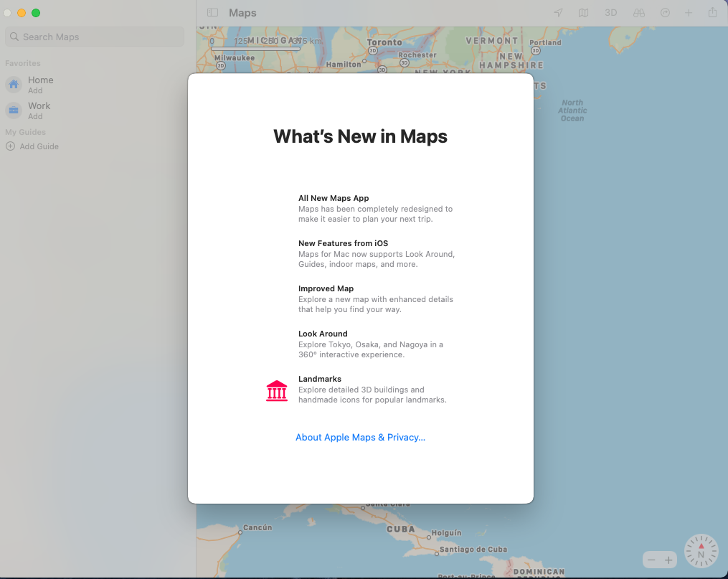Click the Search Maps field

[95, 37]
